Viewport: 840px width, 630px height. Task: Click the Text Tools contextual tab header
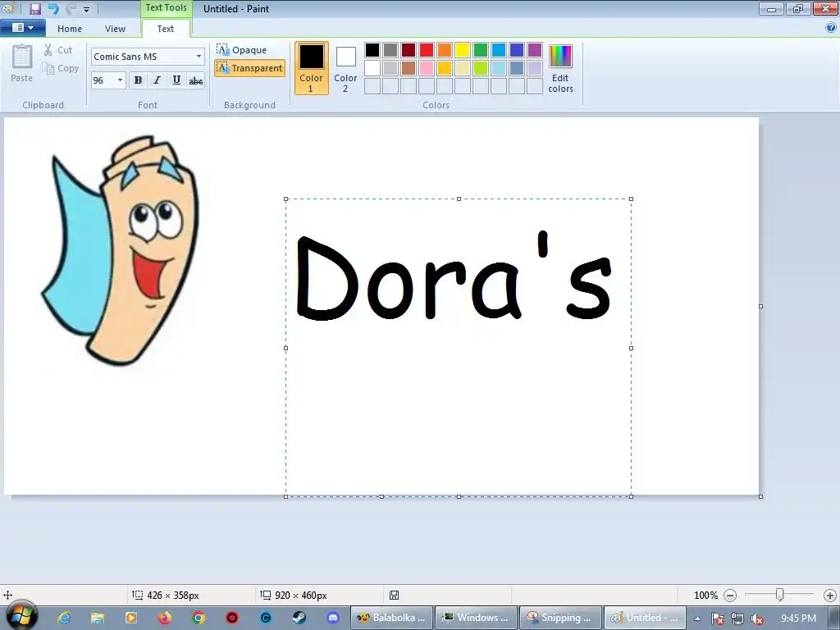click(166, 8)
